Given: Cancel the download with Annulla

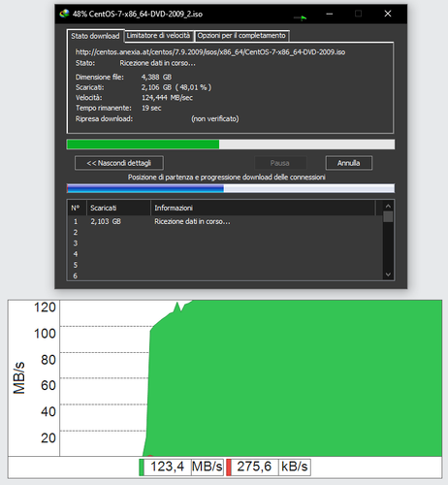Looking at the screenshot, I should coord(349,163).
